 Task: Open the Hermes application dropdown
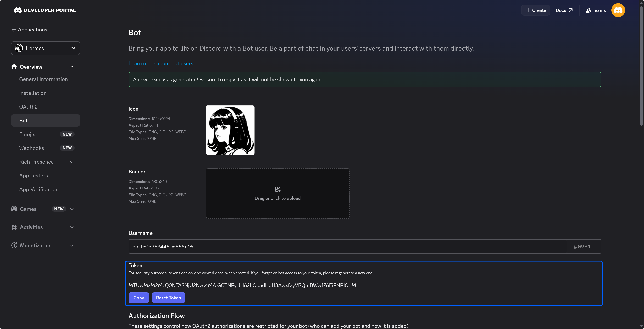tap(46, 48)
